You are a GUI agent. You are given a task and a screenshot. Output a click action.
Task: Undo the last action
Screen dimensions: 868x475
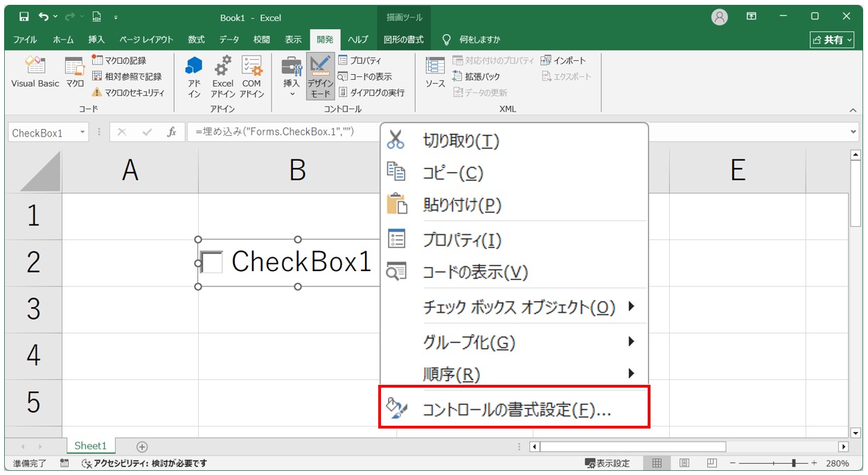point(44,17)
